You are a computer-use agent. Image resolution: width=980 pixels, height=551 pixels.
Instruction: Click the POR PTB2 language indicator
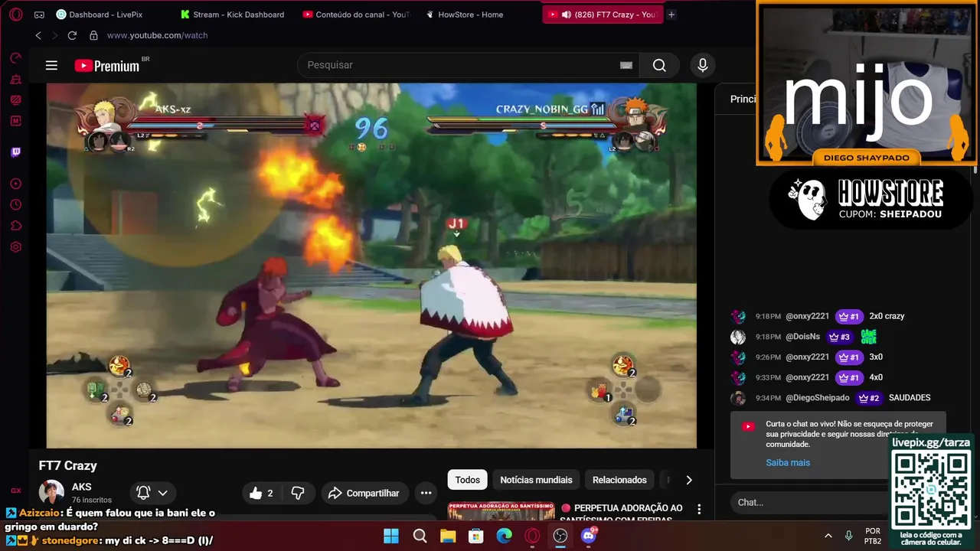click(873, 536)
